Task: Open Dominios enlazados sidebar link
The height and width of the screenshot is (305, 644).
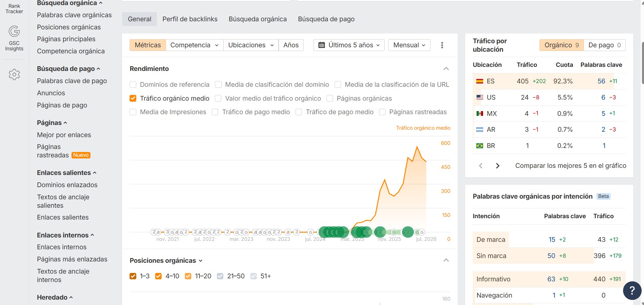Action: pyautogui.click(x=67, y=185)
